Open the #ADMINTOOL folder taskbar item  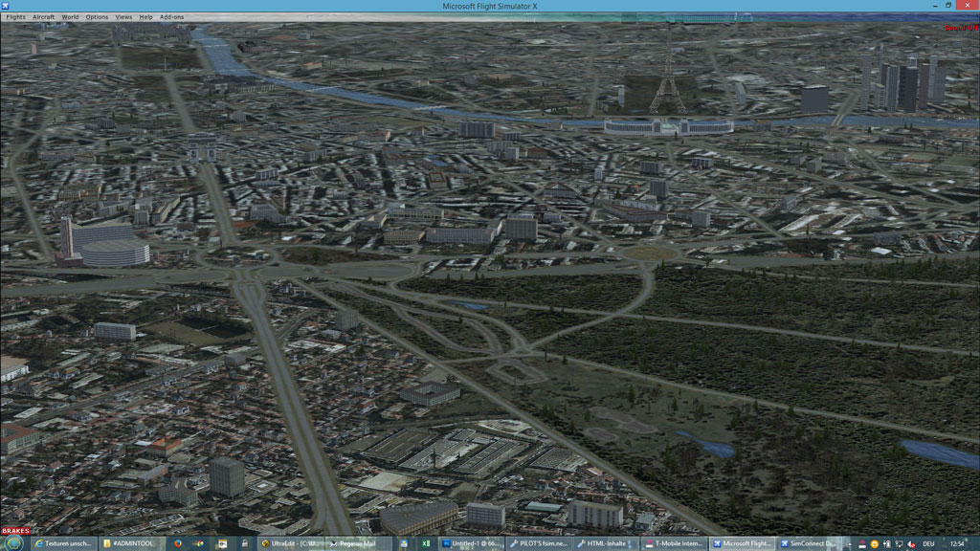[x=132, y=543]
